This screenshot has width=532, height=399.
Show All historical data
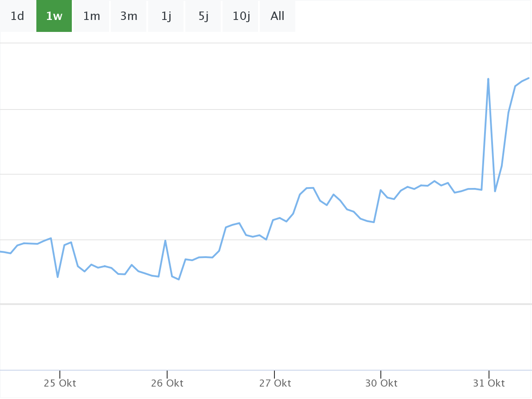point(278,16)
